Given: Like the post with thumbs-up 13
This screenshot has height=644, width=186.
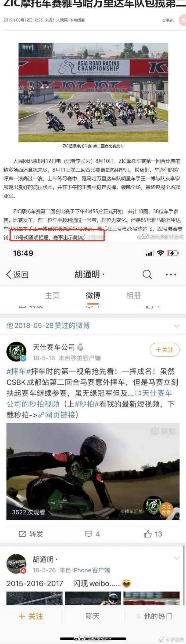Looking at the screenshot, I should [153, 534].
